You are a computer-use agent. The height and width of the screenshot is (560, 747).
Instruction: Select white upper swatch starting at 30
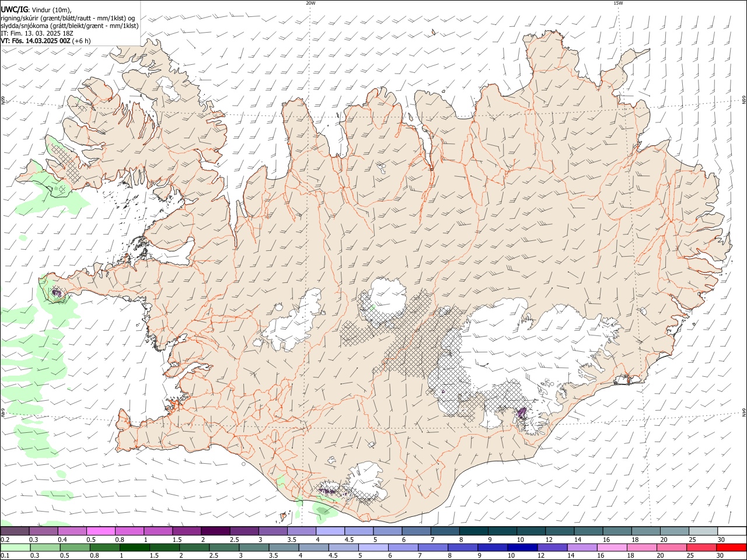[x=731, y=531]
